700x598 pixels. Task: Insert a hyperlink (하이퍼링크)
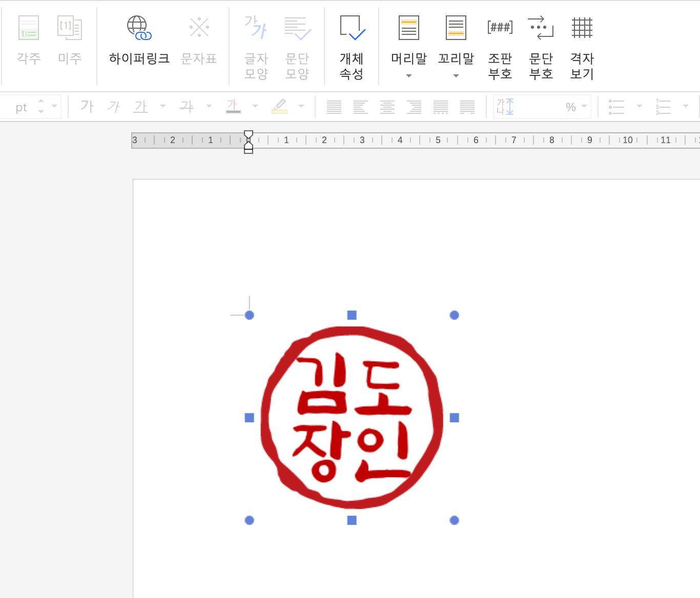(x=138, y=41)
